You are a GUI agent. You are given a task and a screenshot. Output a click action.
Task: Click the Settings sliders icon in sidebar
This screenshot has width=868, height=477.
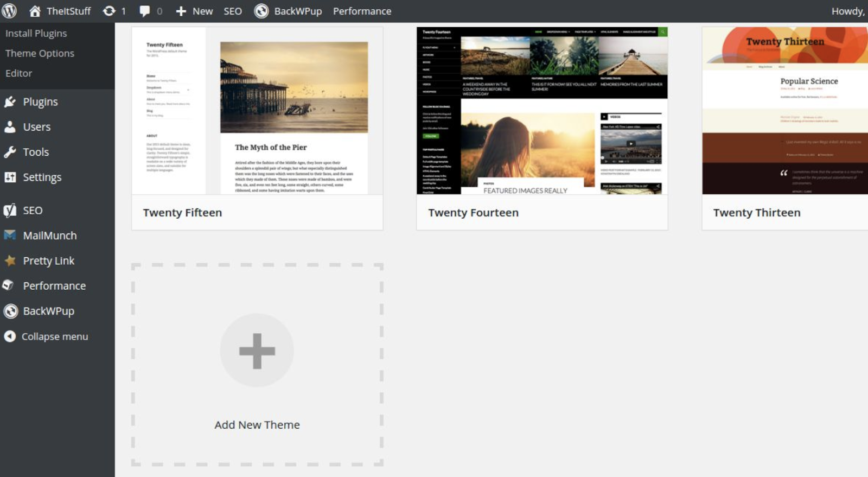point(10,177)
